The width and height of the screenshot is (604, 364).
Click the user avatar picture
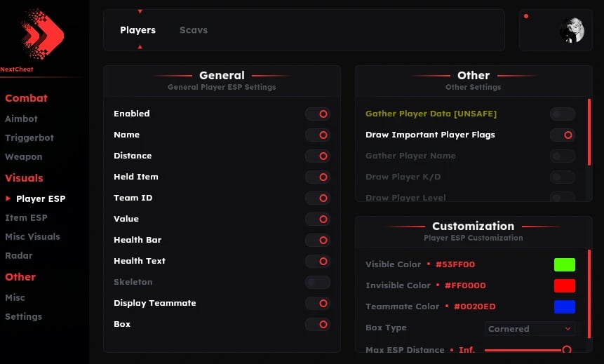572,30
